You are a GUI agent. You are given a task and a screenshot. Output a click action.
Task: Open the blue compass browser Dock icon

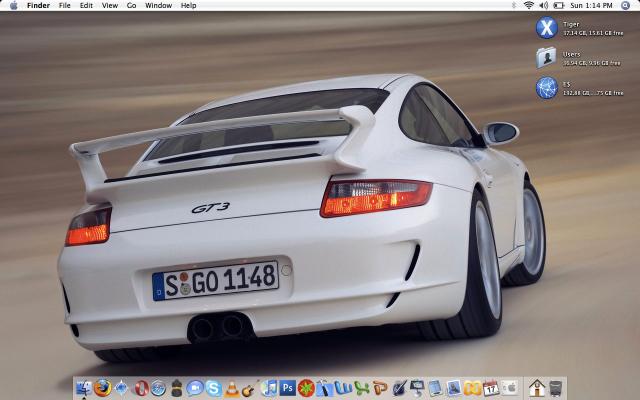[121, 388]
